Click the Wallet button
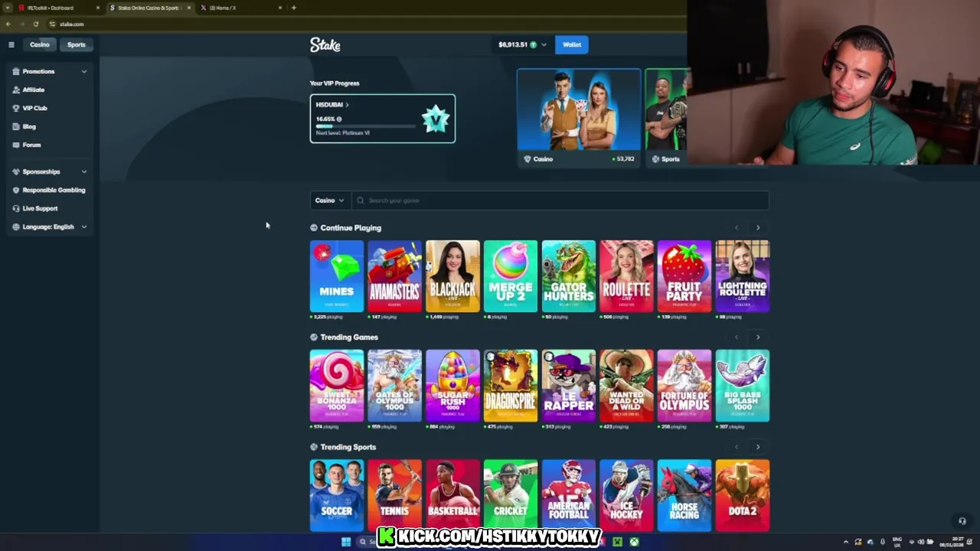Image resolution: width=980 pixels, height=551 pixels. [x=572, y=44]
